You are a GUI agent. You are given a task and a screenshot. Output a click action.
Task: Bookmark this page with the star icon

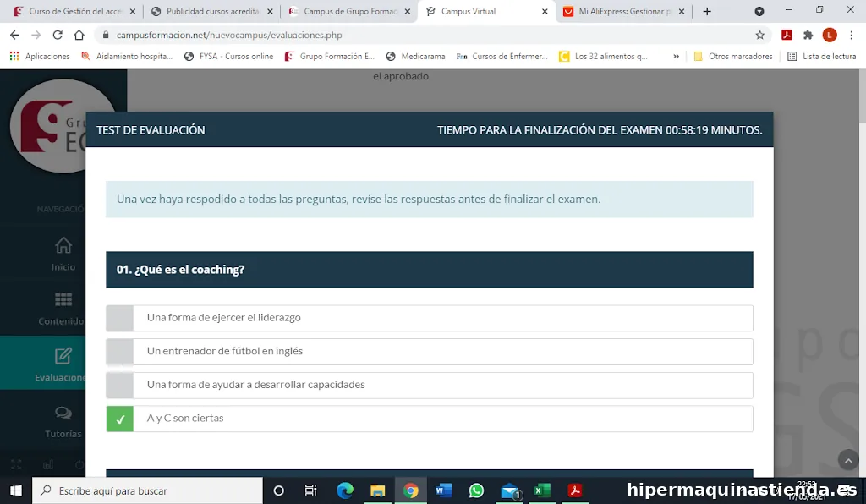(760, 35)
